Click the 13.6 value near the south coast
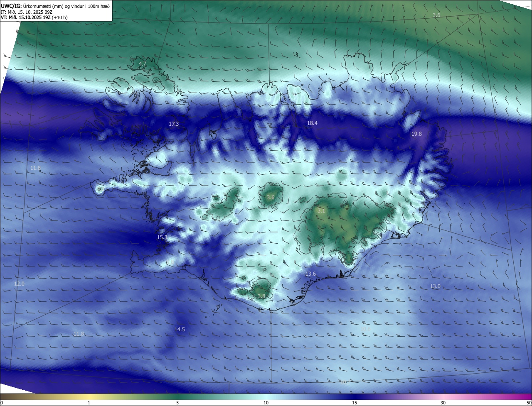 pos(310,274)
